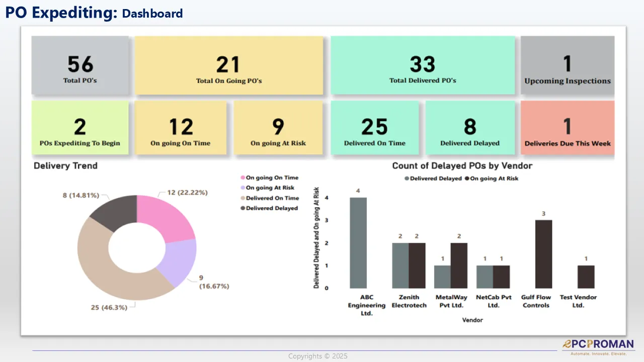This screenshot has height=362, width=644.
Task: Select On going At Risk bar chart legend
Action: click(491, 178)
